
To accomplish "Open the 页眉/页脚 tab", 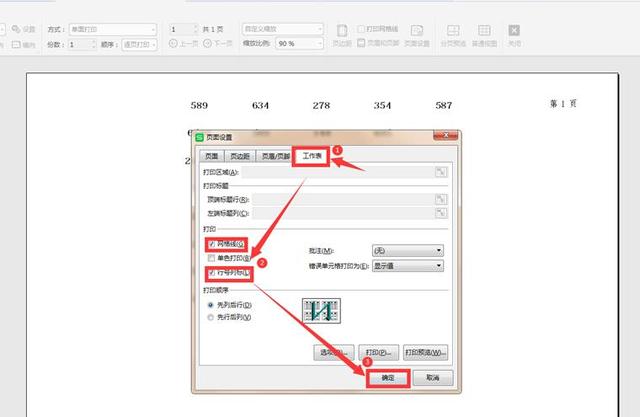I will [x=276, y=156].
